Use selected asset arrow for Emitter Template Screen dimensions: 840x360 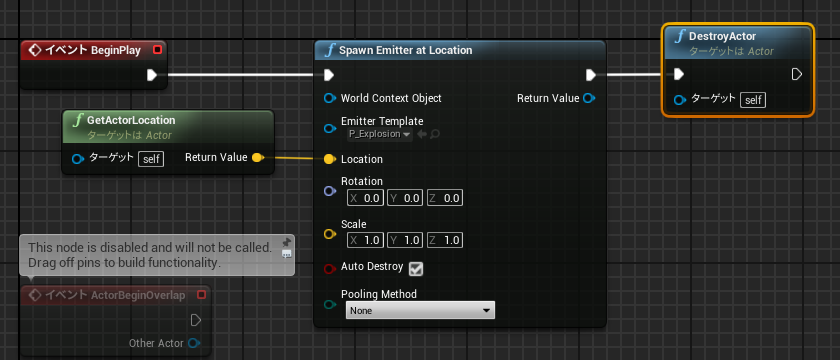[x=421, y=134]
